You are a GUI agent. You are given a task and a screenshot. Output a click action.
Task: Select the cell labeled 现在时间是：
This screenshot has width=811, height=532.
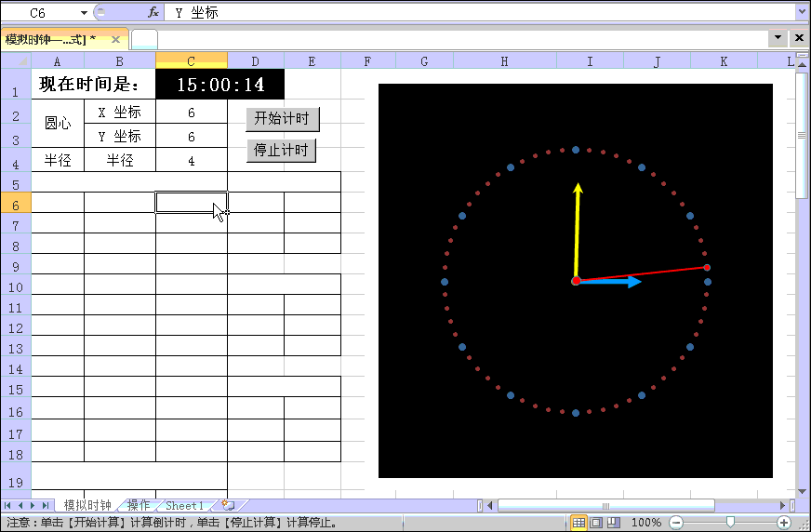click(94, 85)
